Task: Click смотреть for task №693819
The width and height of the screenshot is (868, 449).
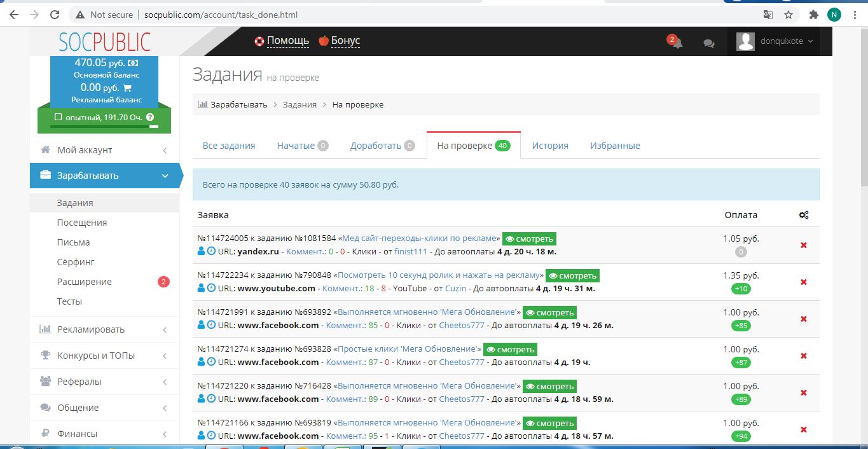Action: click(x=549, y=424)
